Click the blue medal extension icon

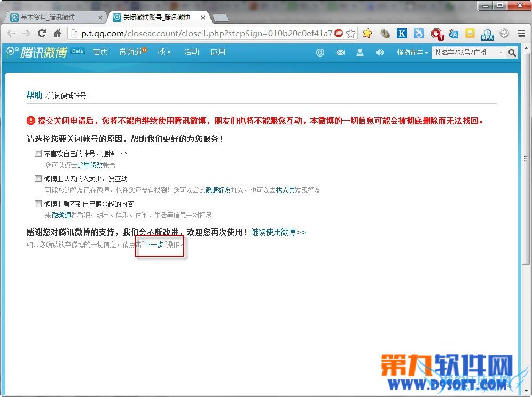click(419, 33)
